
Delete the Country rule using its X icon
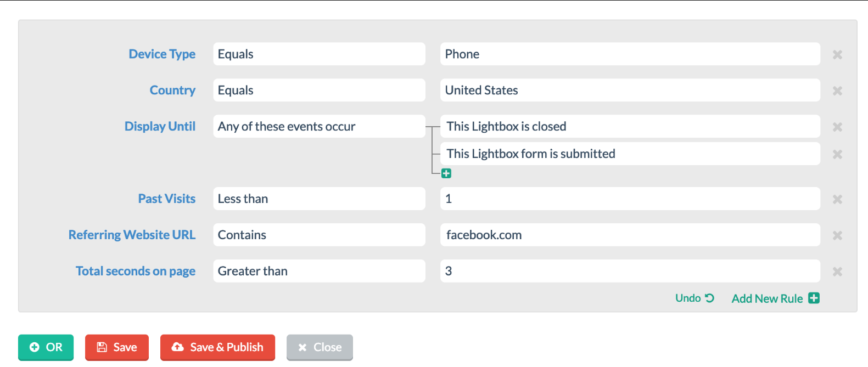click(837, 91)
